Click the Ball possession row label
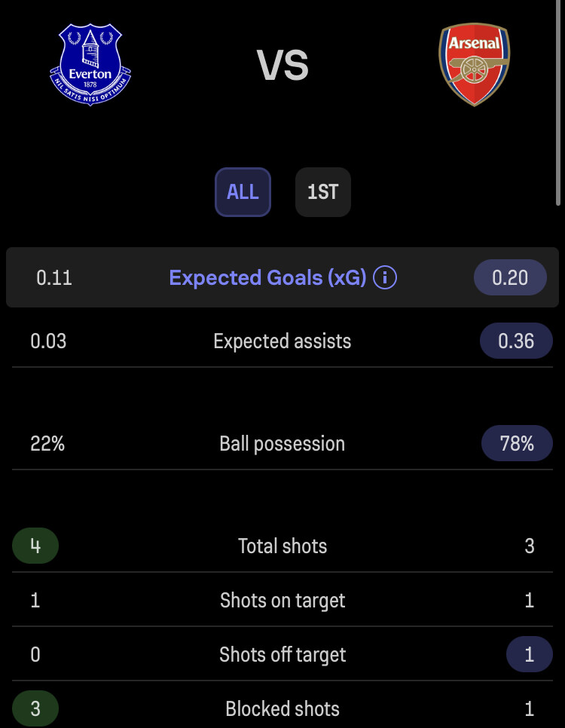 282,443
